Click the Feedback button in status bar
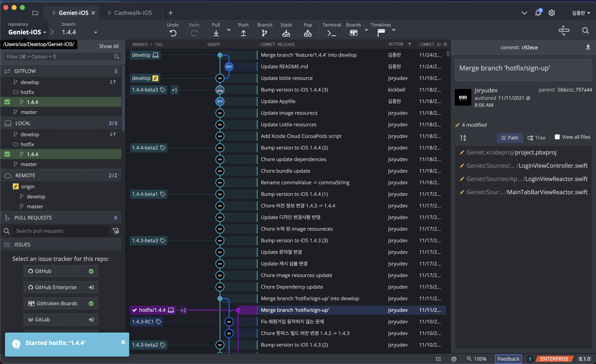Image resolution: width=596 pixels, height=364 pixels. (508, 359)
